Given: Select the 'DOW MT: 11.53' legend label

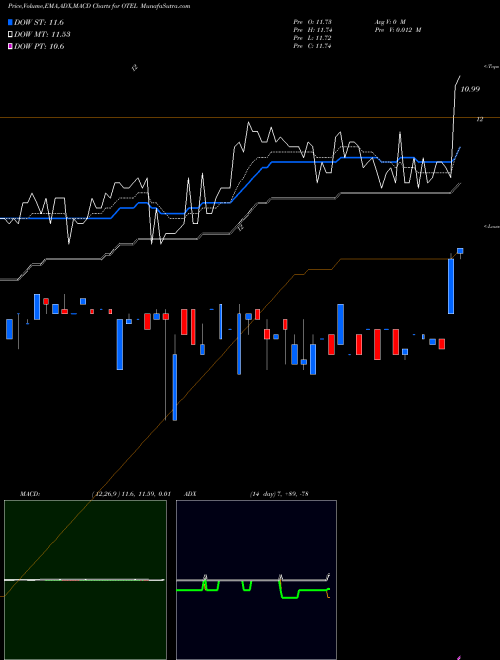Looking at the screenshot, I should [42, 35].
